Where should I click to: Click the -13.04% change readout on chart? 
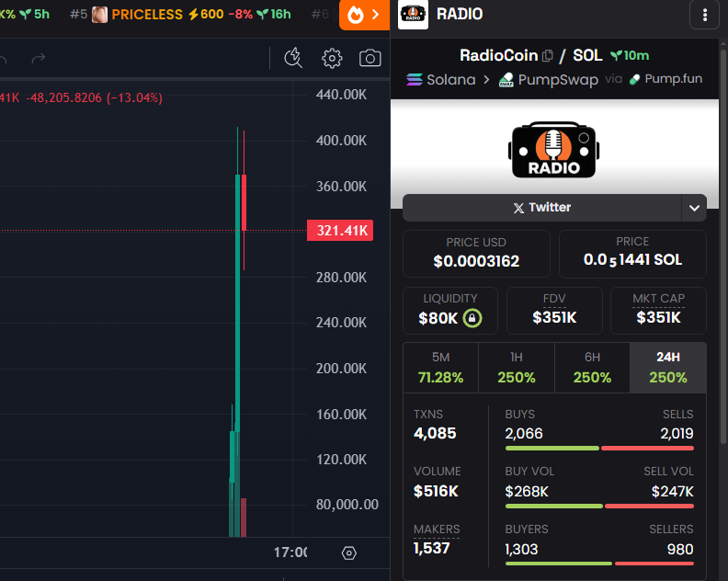(x=134, y=98)
